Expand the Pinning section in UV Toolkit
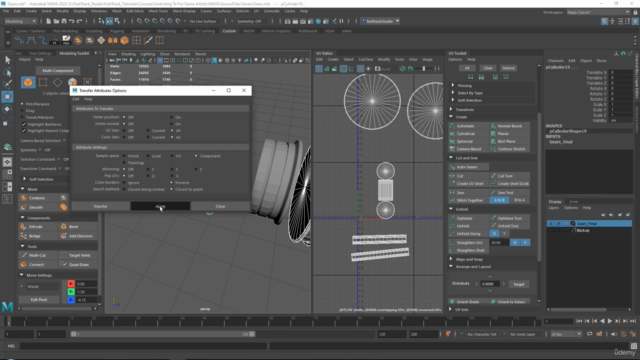 coord(453,85)
